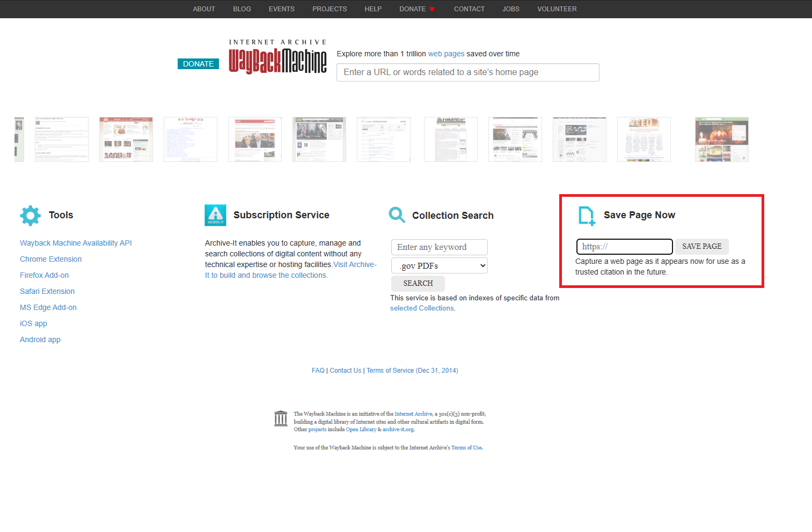This screenshot has width=812, height=532.
Task: Open the iOS app link
Action: [x=33, y=323]
